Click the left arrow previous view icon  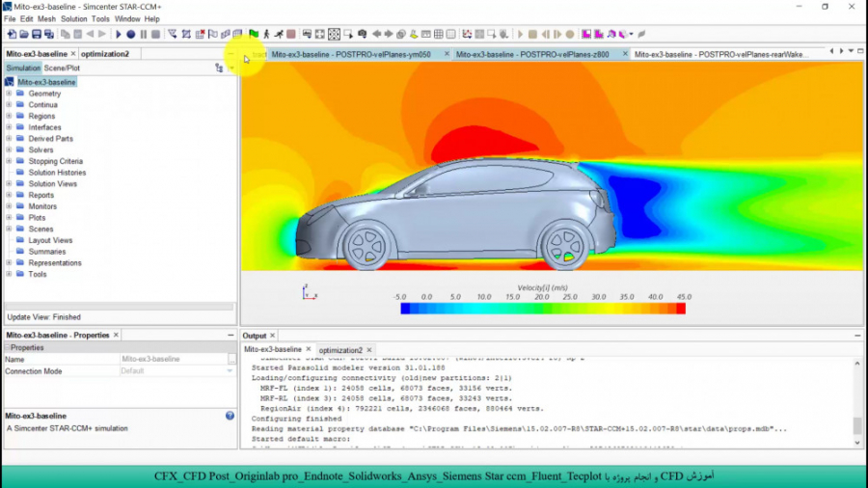(376, 35)
